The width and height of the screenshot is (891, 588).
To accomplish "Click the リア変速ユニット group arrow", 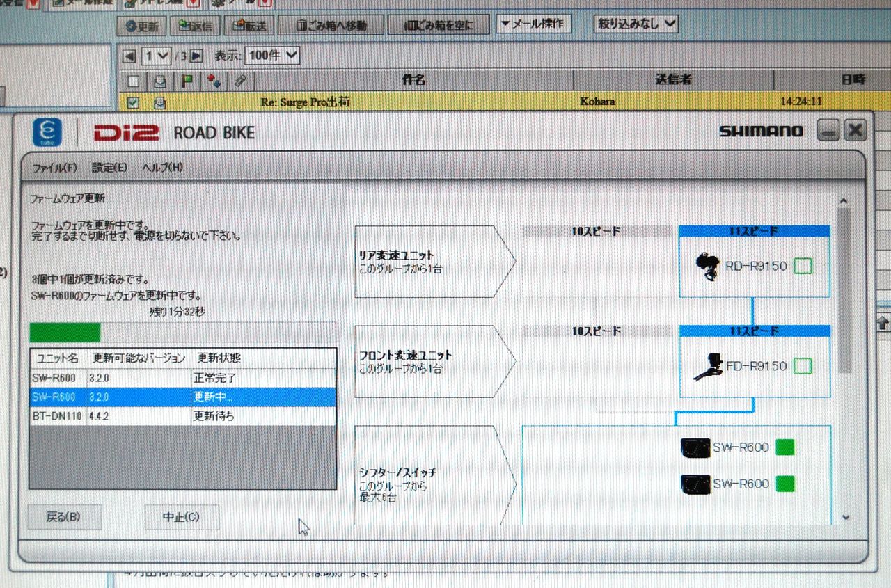I will point(435,262).
